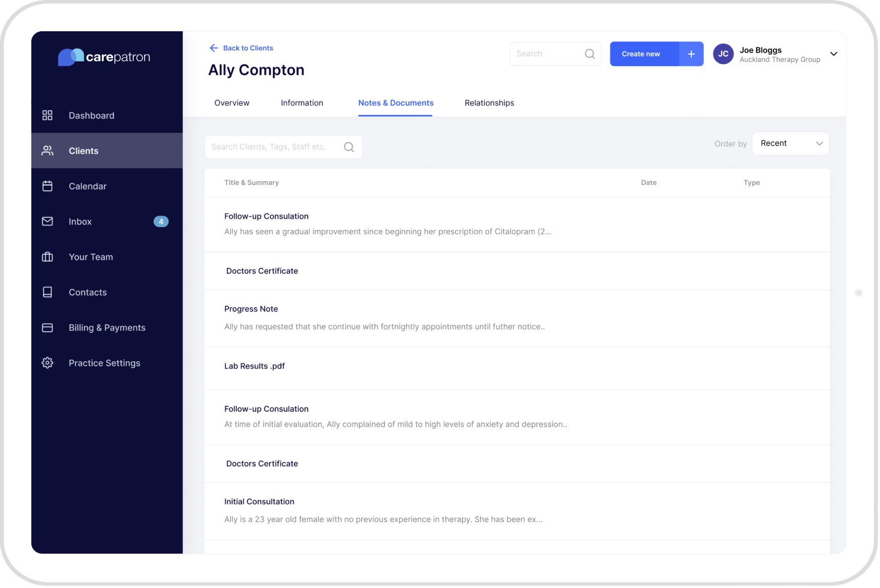Switch to the Overview tab

pos(232,103)
